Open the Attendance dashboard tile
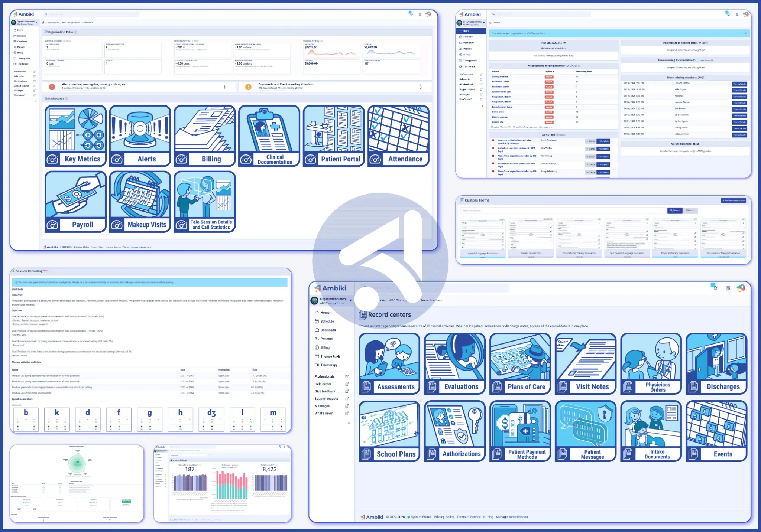The image size is (761, 532). click(x=398, y=136)
